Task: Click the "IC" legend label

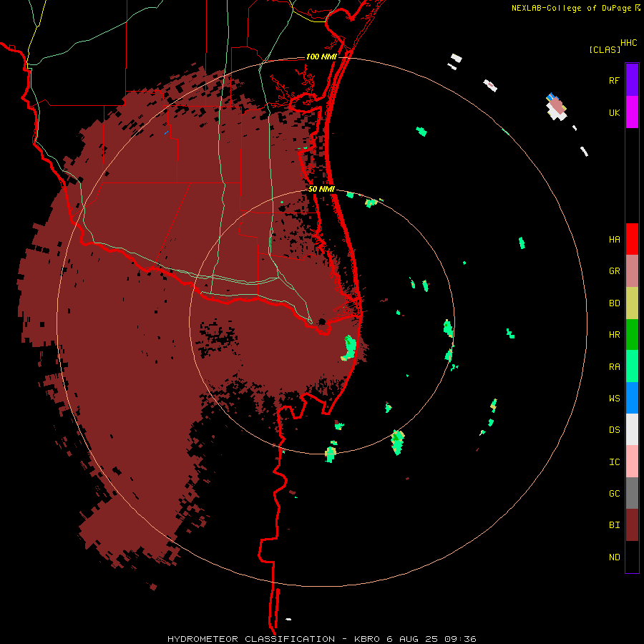Action: pos(614,462)
